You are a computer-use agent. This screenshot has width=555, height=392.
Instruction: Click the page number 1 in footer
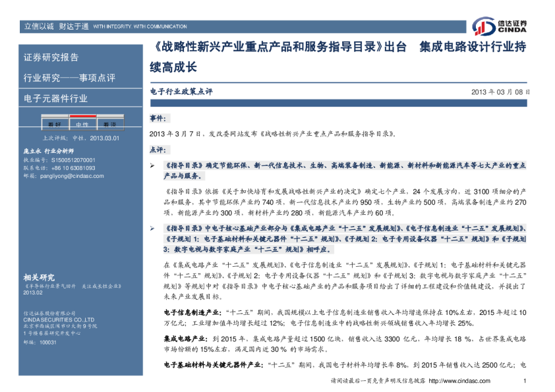[525, 381]
